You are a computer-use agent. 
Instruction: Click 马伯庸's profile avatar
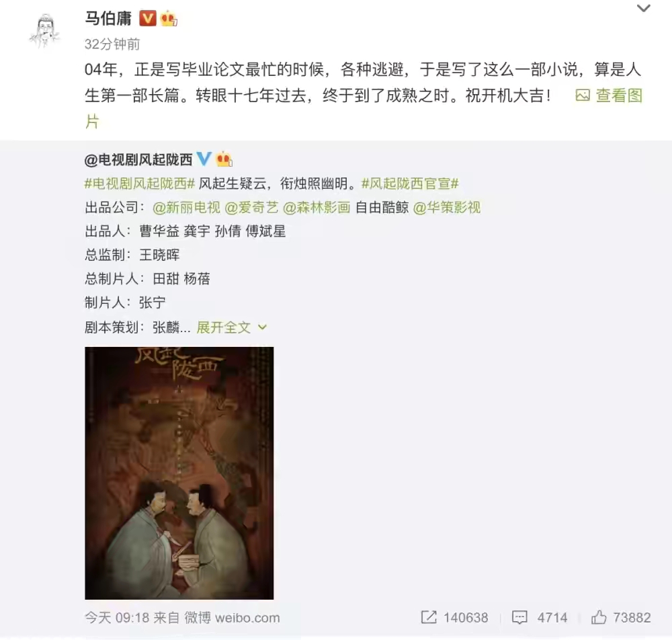44,31
